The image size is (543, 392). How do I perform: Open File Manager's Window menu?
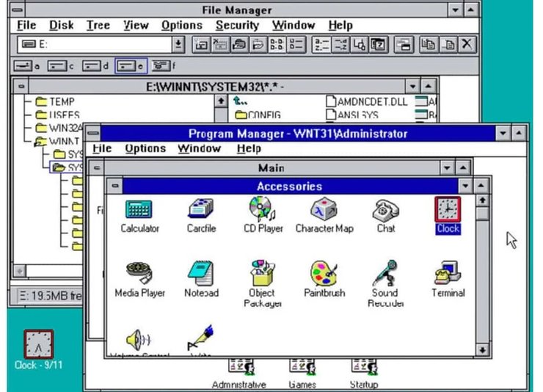click(x=294, y=25)
